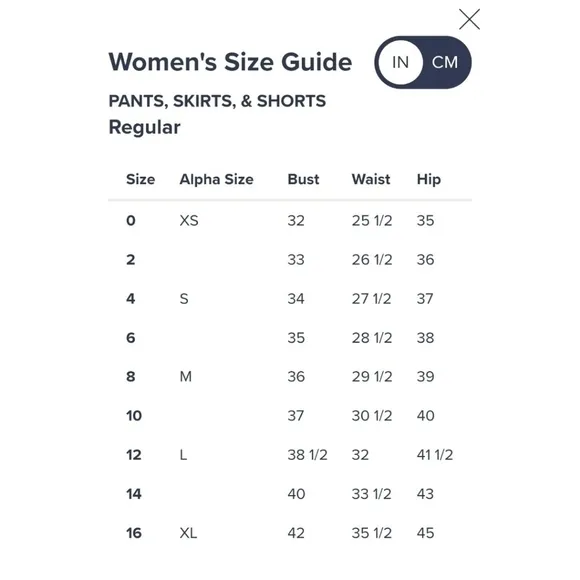Close the size guide with the X icon
Screen dimensions: 580x580
(469, 19)
